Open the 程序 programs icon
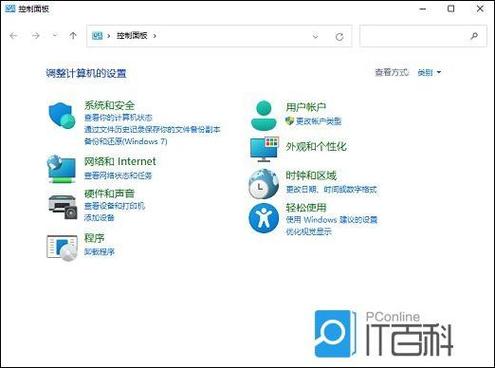 [x=62, y=248]
